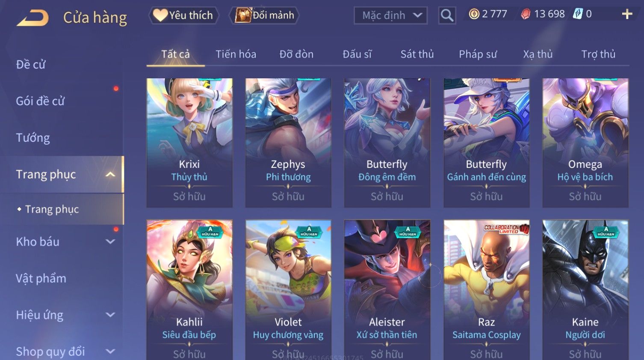Expand the Kho báu sidebar section
Image resolution: width=644 pixels, height=360 pixels.
110,241
